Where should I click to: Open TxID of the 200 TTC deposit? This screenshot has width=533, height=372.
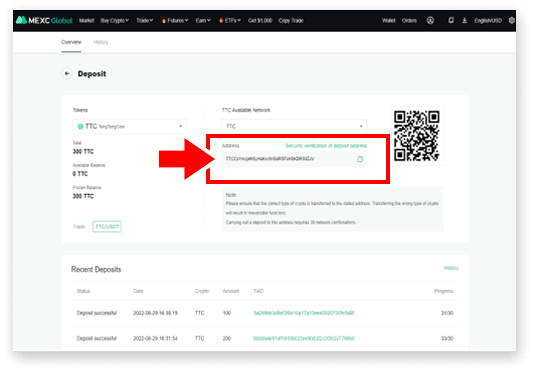click(304, 338)
